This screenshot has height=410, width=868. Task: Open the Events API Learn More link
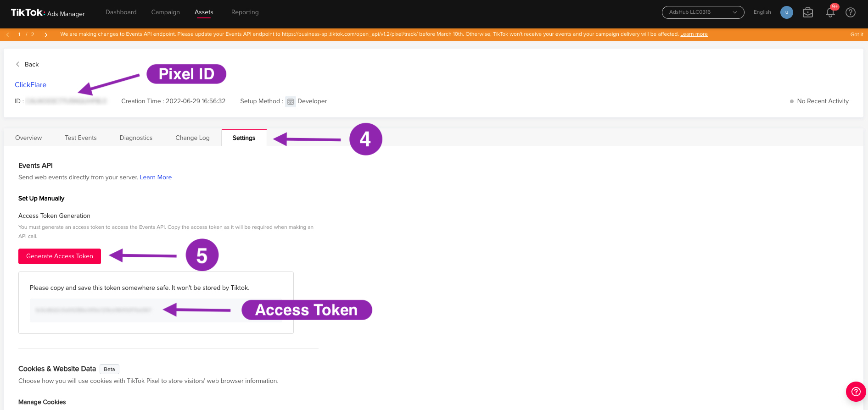[156, 177]
